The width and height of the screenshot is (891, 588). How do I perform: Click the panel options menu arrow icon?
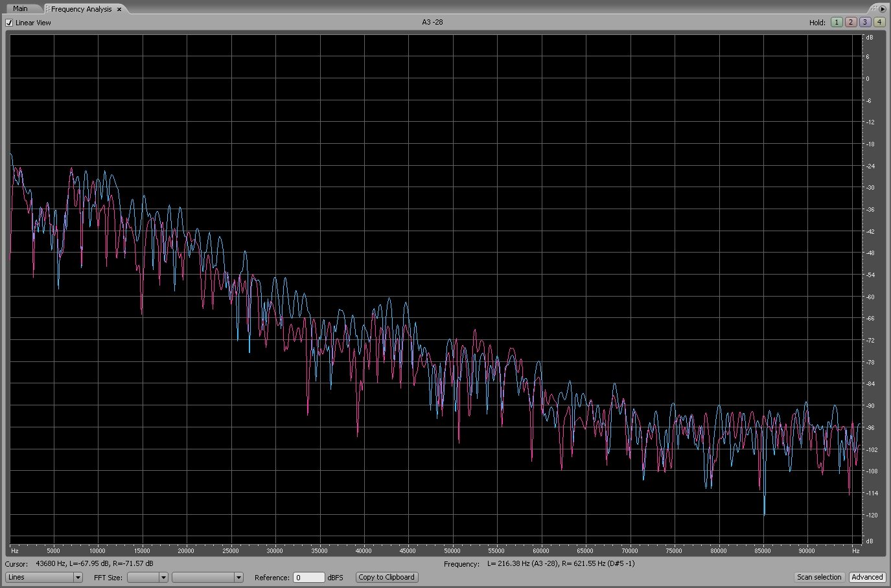point(883,9)
